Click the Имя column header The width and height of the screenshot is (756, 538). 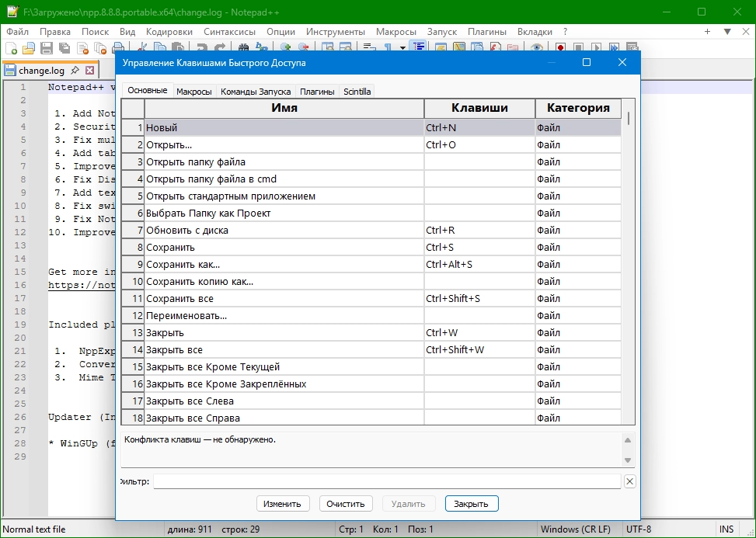click(x=284, y=108)
